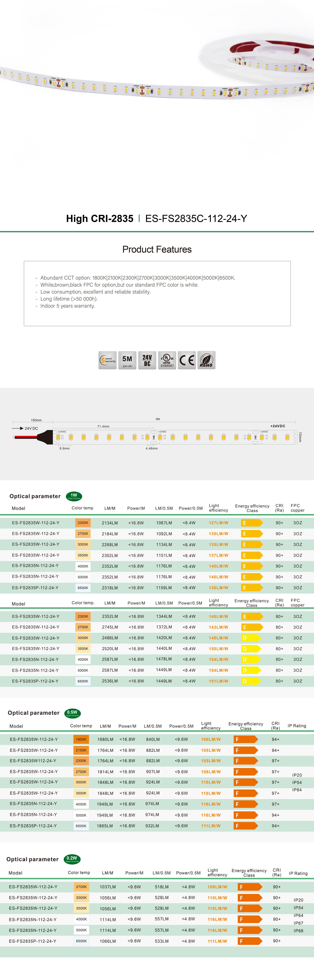Click the 6500K swatch in the 2318LM row

point(83,588)
